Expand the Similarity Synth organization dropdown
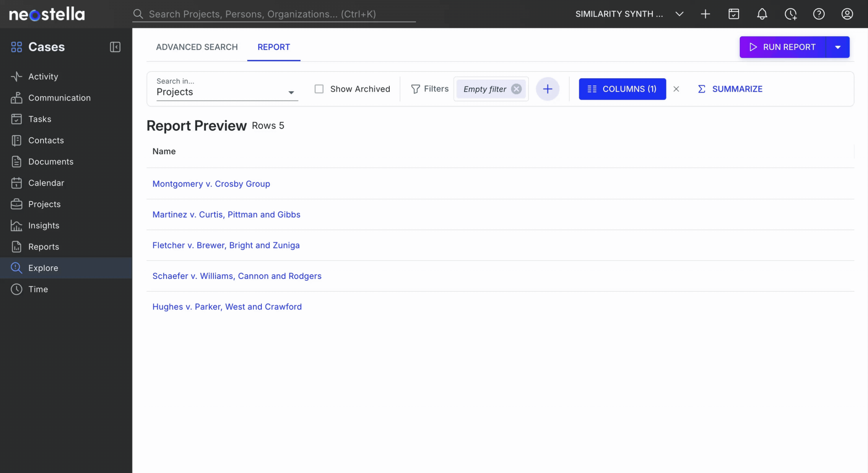The image size is (868, 473). tap(679, 14)
